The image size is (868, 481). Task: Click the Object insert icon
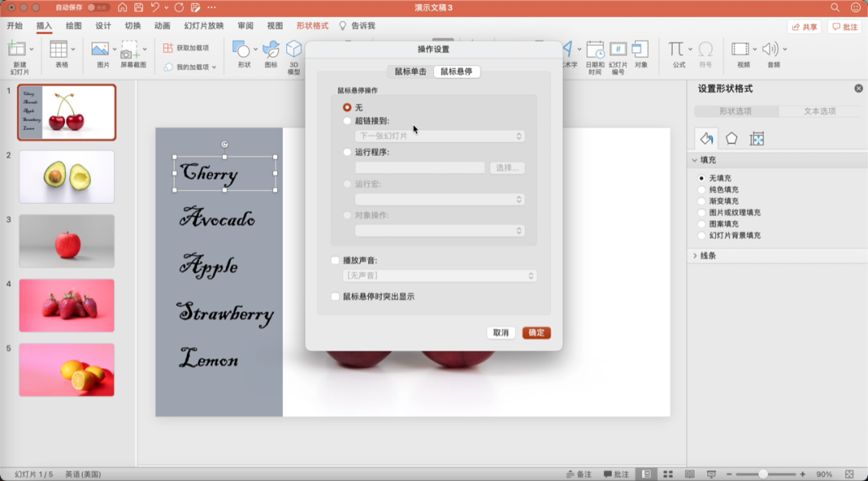coord(641,49)
